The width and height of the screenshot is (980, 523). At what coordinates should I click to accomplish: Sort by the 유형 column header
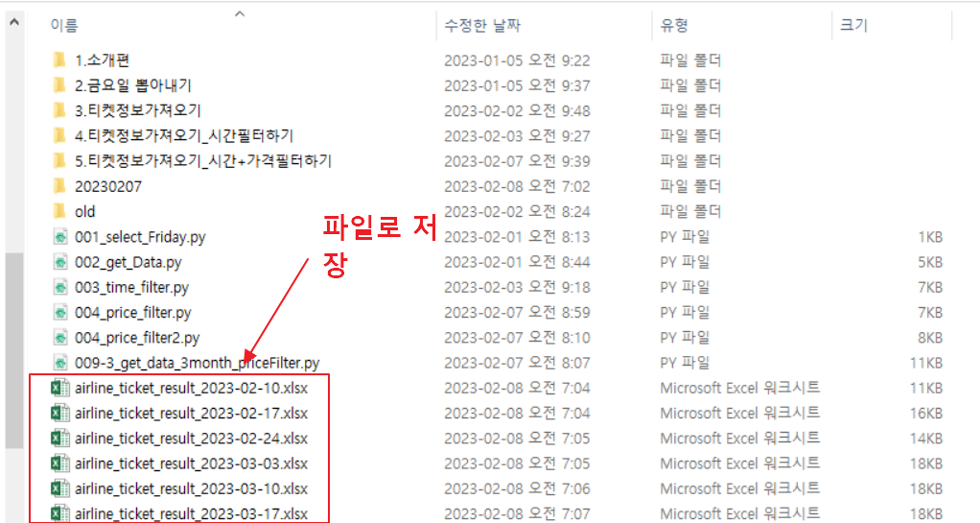point(674,26)
